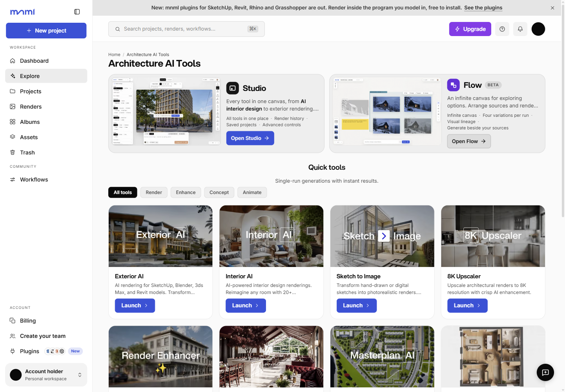Open Create your team

pyautogui.click(x=46, y=336)
